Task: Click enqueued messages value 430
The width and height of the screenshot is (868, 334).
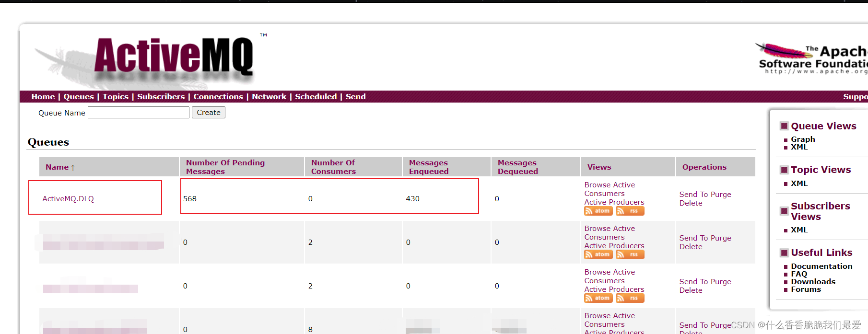Action: 412,199
